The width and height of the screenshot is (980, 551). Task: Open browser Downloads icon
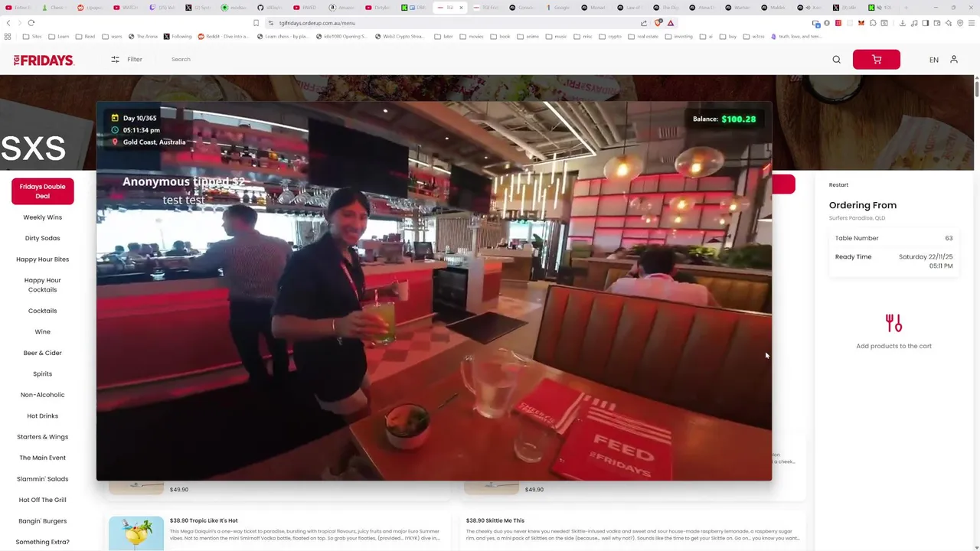(x=903, y=23)
